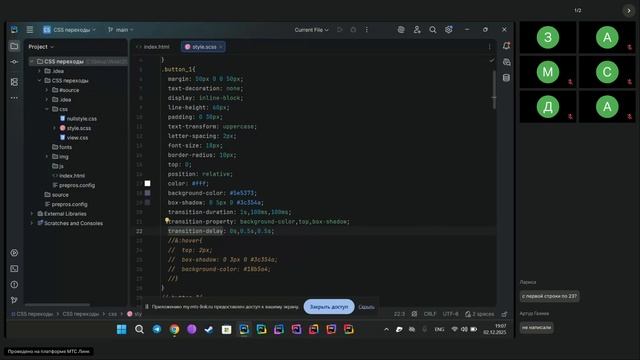Open the Project view dropdown

click(x=41, y=47)
